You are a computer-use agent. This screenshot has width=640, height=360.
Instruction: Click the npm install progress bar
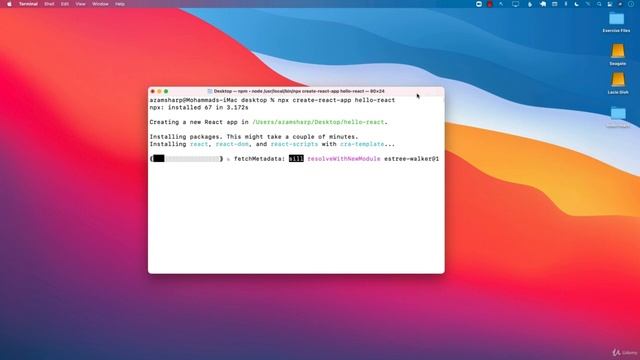(187, 159)
